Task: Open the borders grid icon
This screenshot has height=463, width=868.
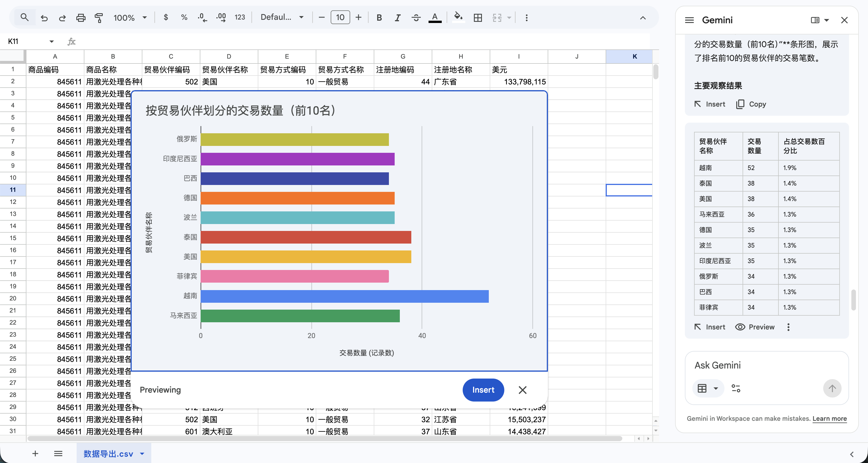Action: pos(477,18)
